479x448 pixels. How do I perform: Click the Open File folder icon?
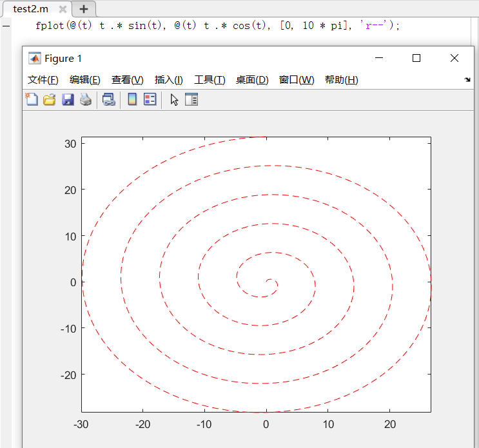50,99
